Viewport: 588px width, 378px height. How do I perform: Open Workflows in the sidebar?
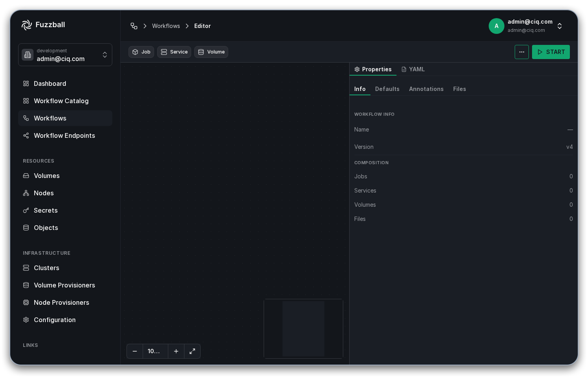tap(65, 118)
